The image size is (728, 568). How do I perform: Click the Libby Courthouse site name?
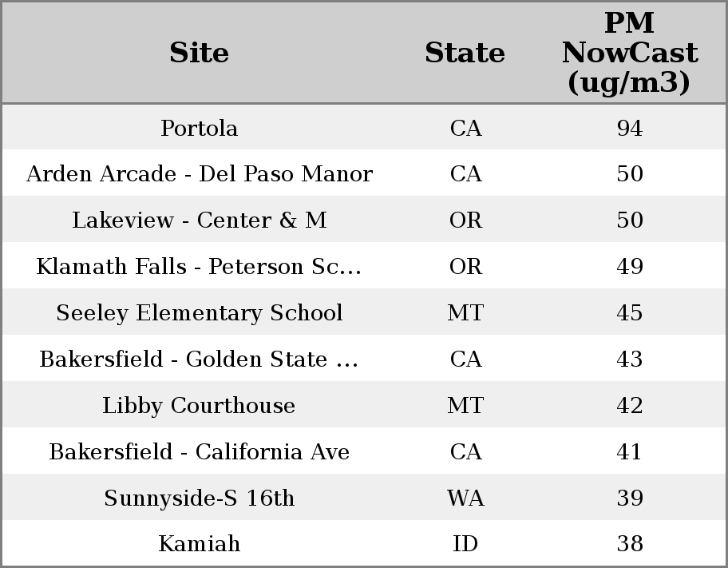point(199,406)
